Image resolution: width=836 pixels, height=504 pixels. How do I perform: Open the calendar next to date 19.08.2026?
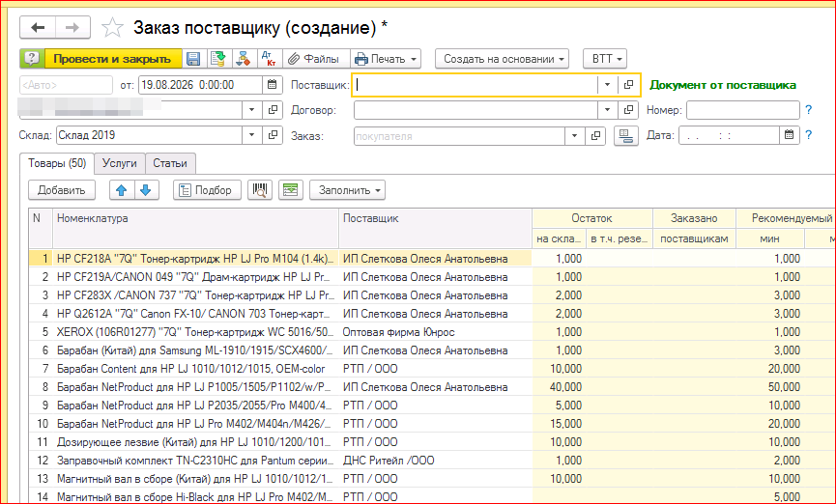click(x=272, y=85)
